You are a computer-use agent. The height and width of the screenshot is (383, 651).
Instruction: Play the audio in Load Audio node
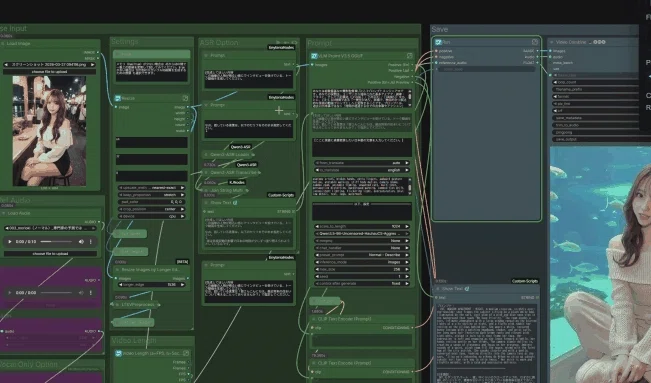pos(10,241)
